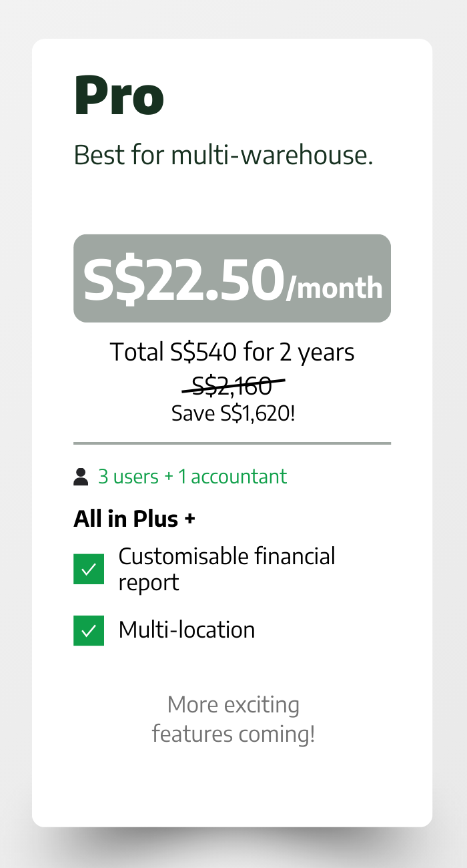Viewport: 467px width, 868px height.
Task: Click the All in Plus heading
Action: pos(126,519)
